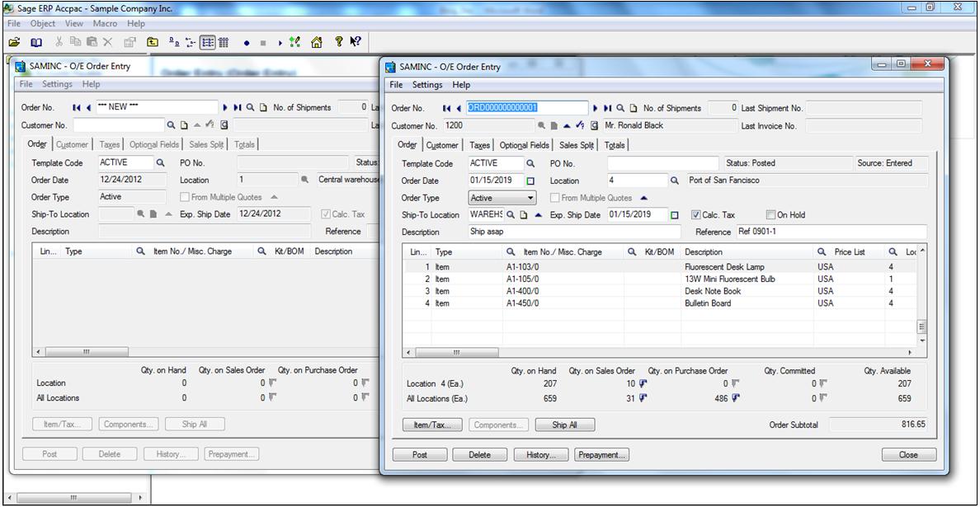
Task: Toggle From Multiple Quotes checkbox in front window
Action: [554, 198]
